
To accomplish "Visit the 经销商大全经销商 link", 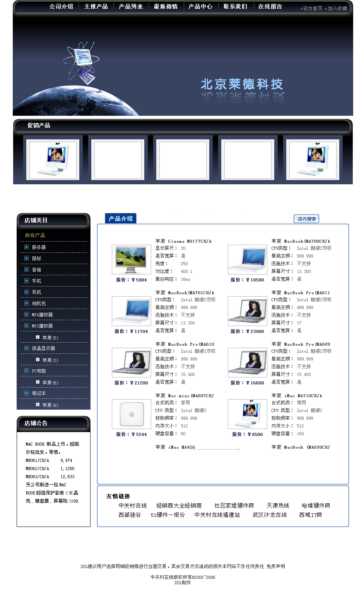I will pyautogui.click(x=179, y=506).
